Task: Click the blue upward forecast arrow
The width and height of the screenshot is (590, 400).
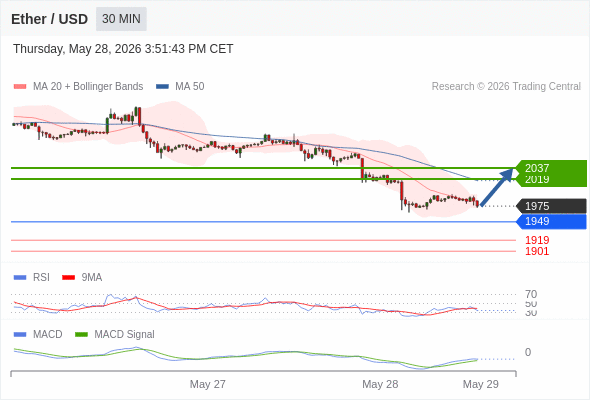Action: pyautogui.click(x=497, y=187)
